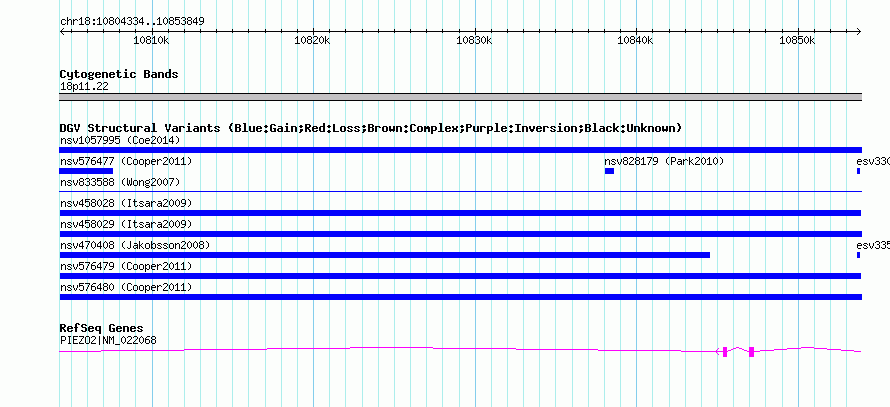This screenshot has width=890, height=407.
Task: Click the Cytogenetic Bands track heading
Action: point(119,74)
